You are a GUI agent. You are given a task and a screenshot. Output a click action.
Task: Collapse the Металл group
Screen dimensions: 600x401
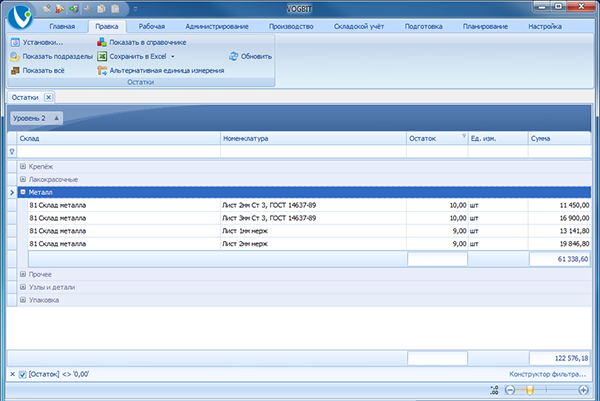pos(23,191)
